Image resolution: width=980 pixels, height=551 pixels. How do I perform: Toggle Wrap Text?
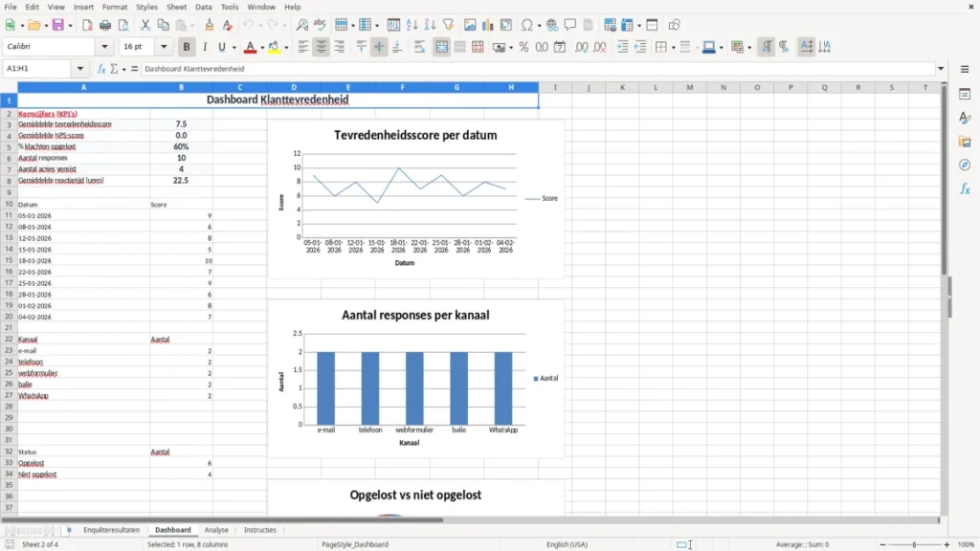pyautogui.click(x=419, y=47)
